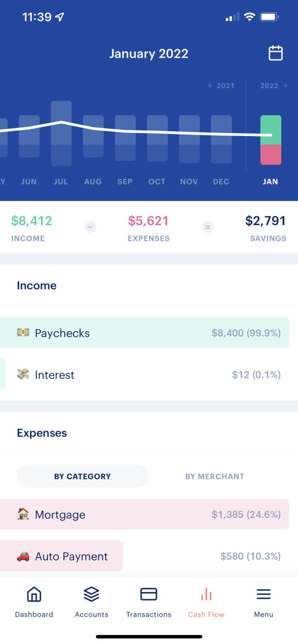Go to next year 2022 arrow

(274, 85)
